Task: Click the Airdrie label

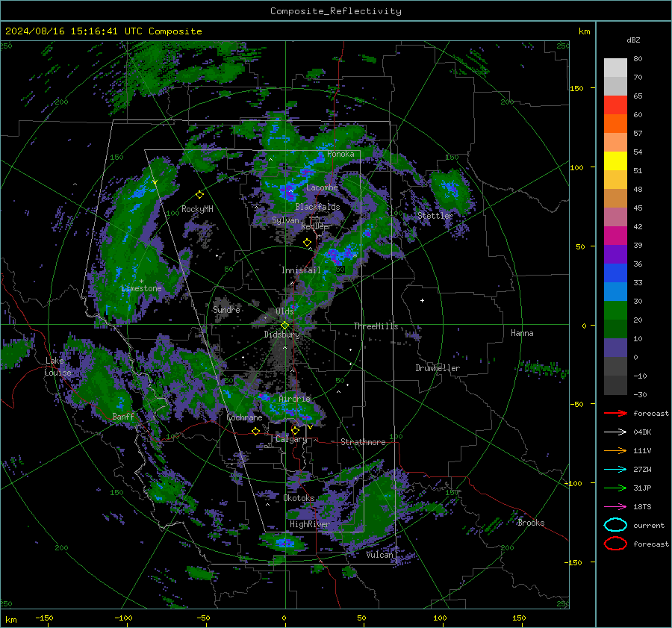Action: [294, 399]
